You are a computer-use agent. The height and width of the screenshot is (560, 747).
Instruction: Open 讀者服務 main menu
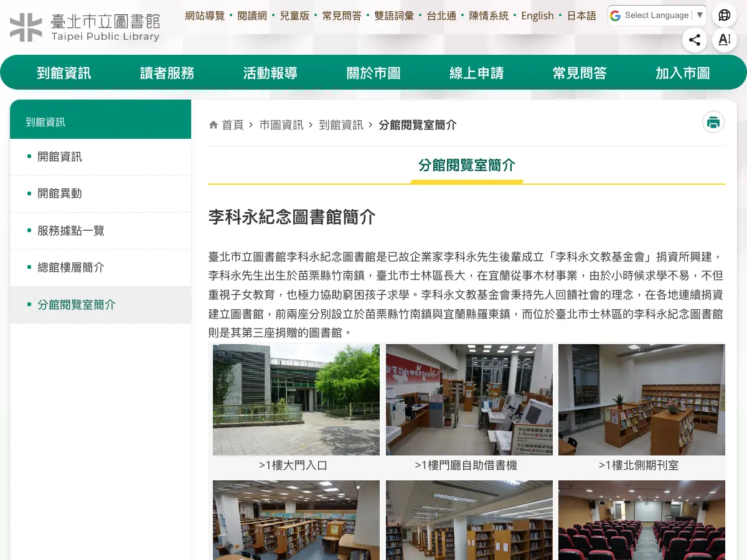(167, 73)
